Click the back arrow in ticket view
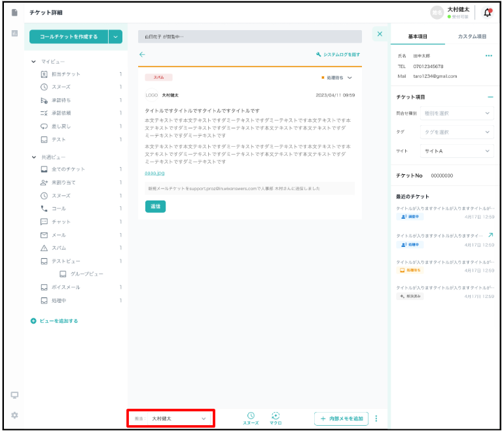This screenshot has height=431, width=504. [x=142, y=55]
